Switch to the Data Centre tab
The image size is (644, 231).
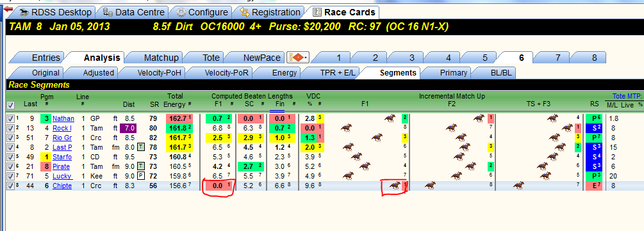(x=135, y=12)
